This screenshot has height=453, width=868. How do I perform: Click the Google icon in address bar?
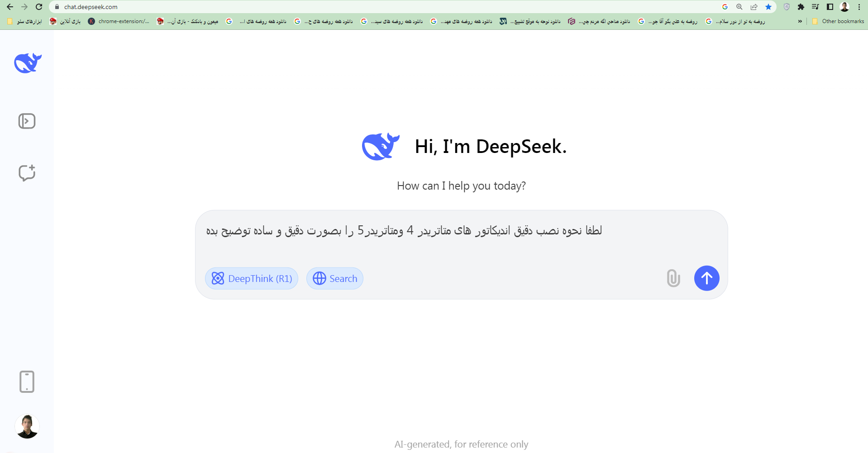725,7
